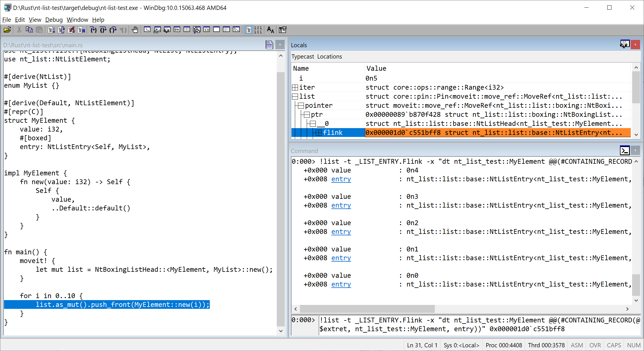Image resolution: width=644 pixels, height=351 pixels.
Task: Open the Window menu
Action: [77, 20]
